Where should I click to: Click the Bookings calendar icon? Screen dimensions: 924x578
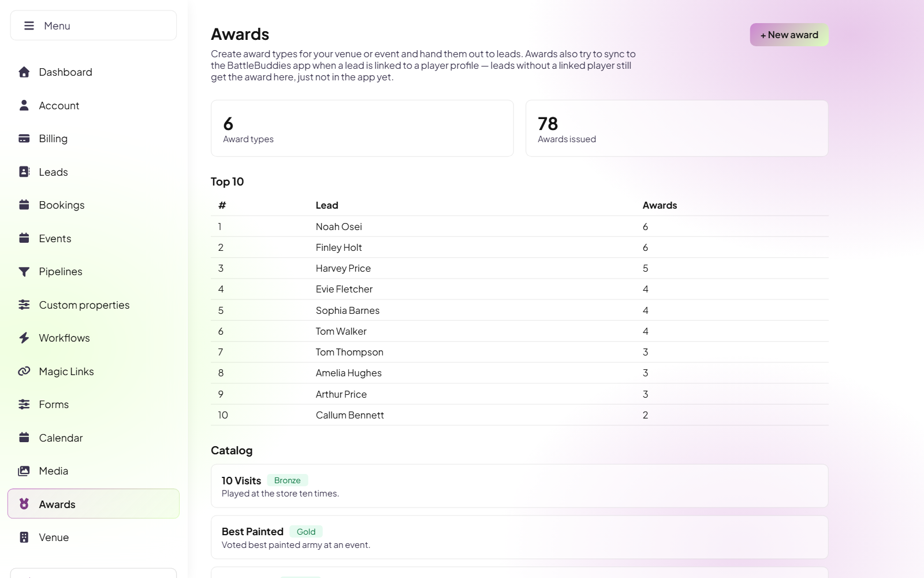click(24, 205)
